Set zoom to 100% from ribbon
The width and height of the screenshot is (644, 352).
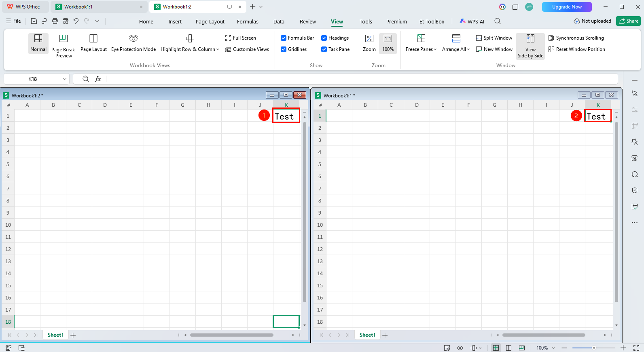tap(388, 43)
